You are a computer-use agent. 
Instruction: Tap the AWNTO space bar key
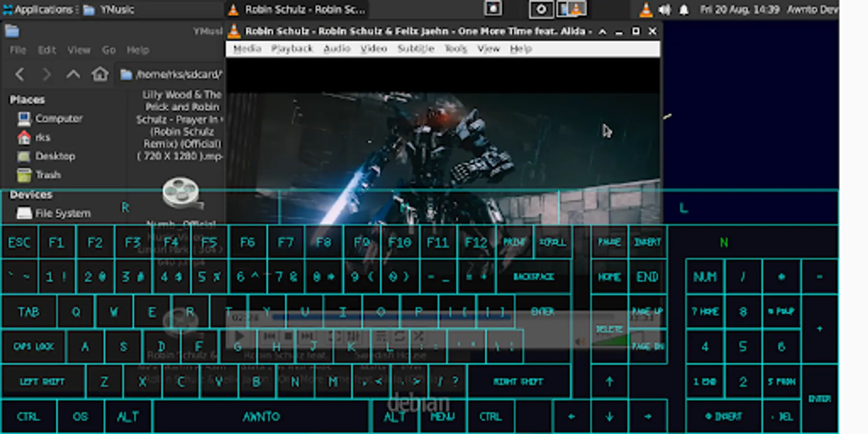[261, 416]
